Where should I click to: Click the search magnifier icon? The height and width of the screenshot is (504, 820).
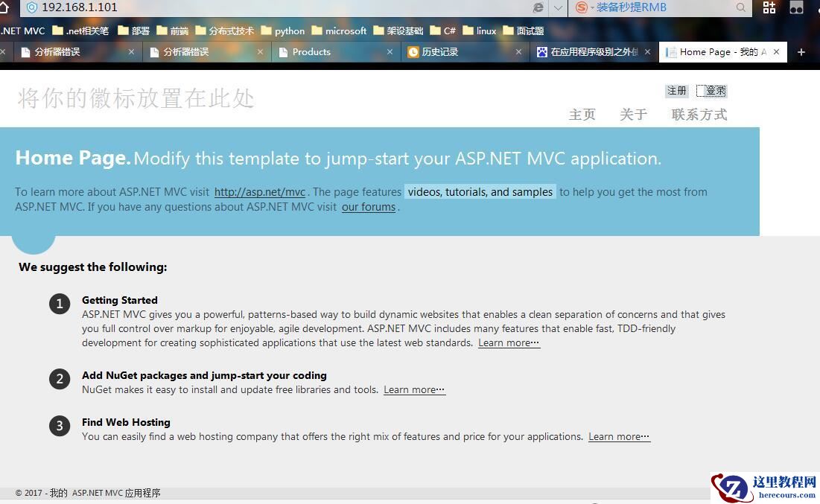pyautogui.click(x=740, y=7)
